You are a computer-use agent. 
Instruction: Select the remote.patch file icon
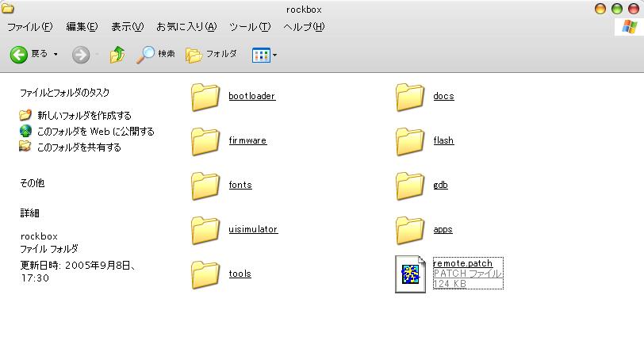pos(410,274)
